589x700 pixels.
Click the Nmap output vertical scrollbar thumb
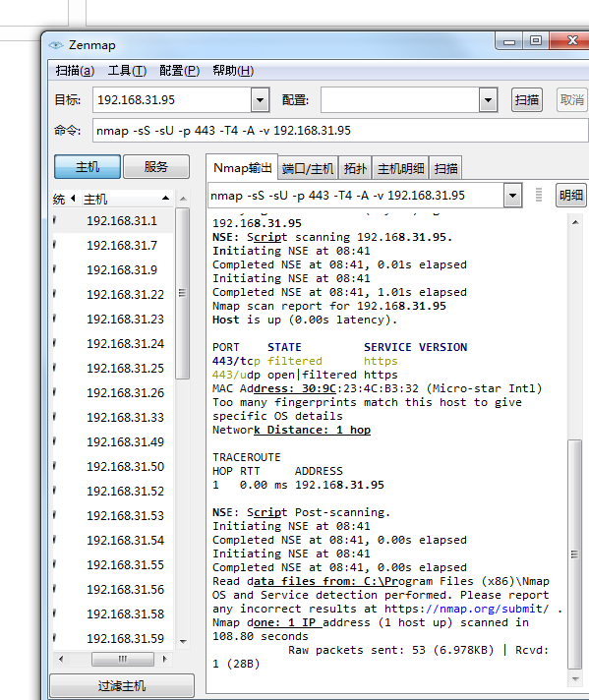point(574,554)
